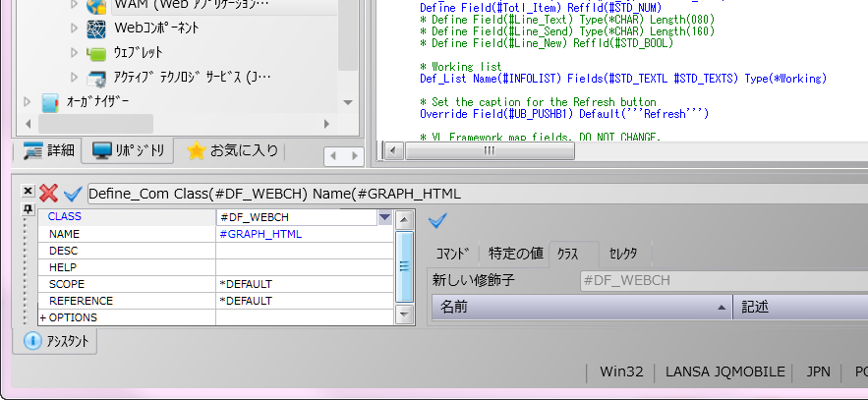Click the blue checkmark beside the command line
The height and width of the screenshot is (400, 868).
(73, 194)
